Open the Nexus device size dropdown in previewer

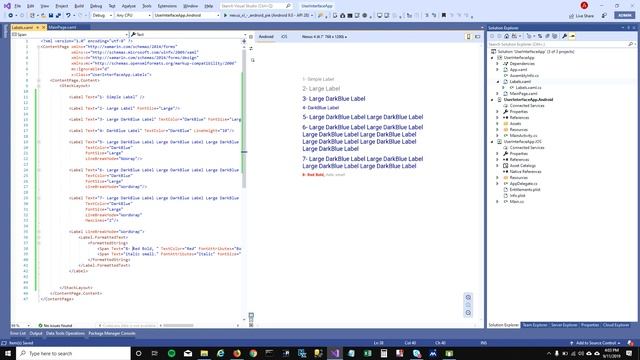point(324,37)
